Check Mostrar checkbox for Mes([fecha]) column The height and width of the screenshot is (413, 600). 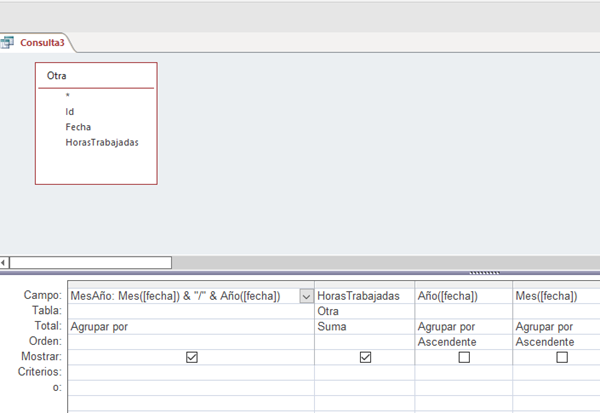point(562,357)
